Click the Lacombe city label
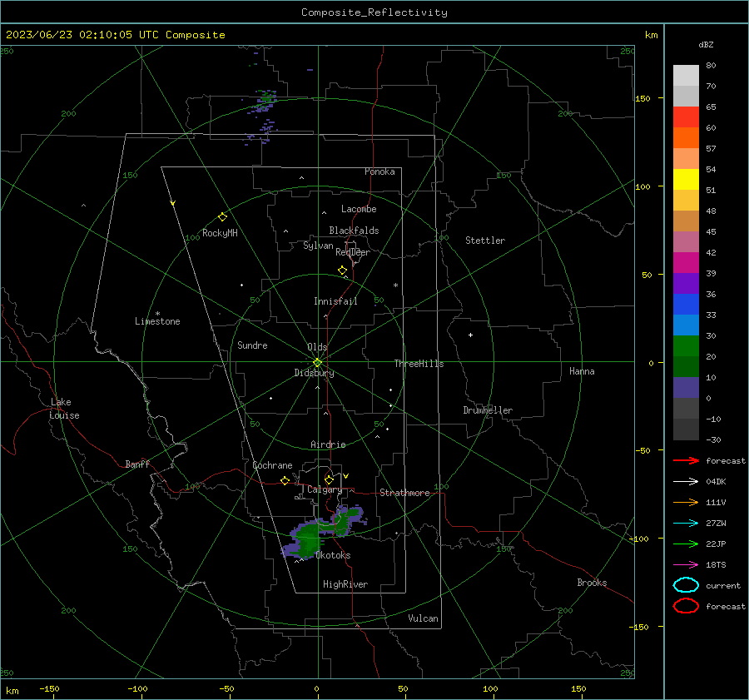This screenshot has width=749, height=700. pyautogui.click(x=359, y=209)
